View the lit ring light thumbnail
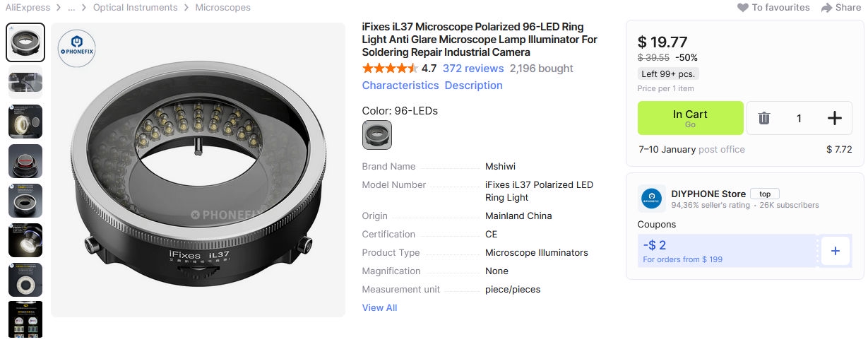868x342 pixels. (x=25, y=240)
